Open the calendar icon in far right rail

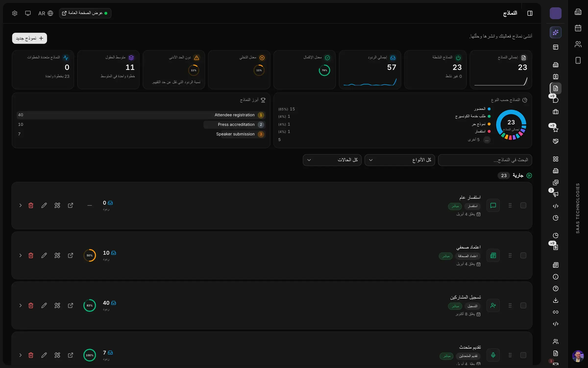point(578,28)
